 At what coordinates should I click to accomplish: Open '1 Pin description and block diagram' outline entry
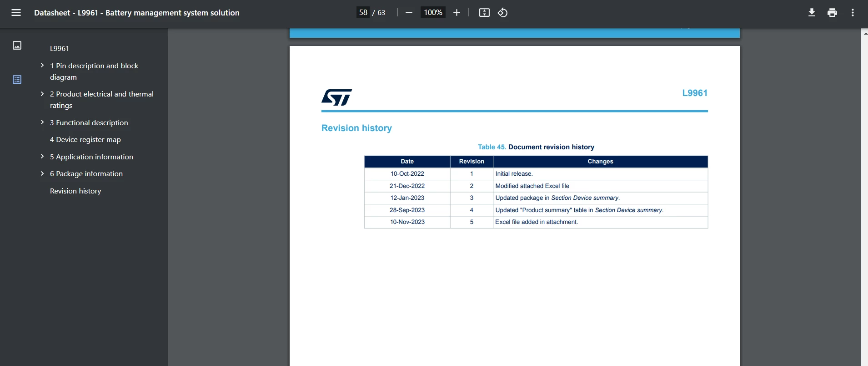tap(94, 71)
